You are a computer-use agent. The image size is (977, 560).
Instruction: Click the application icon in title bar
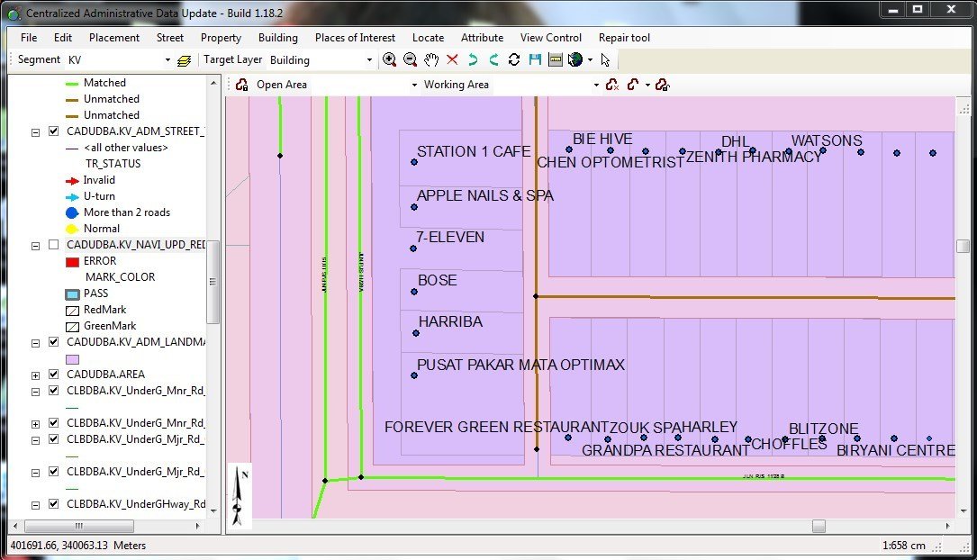coord(14,13)
